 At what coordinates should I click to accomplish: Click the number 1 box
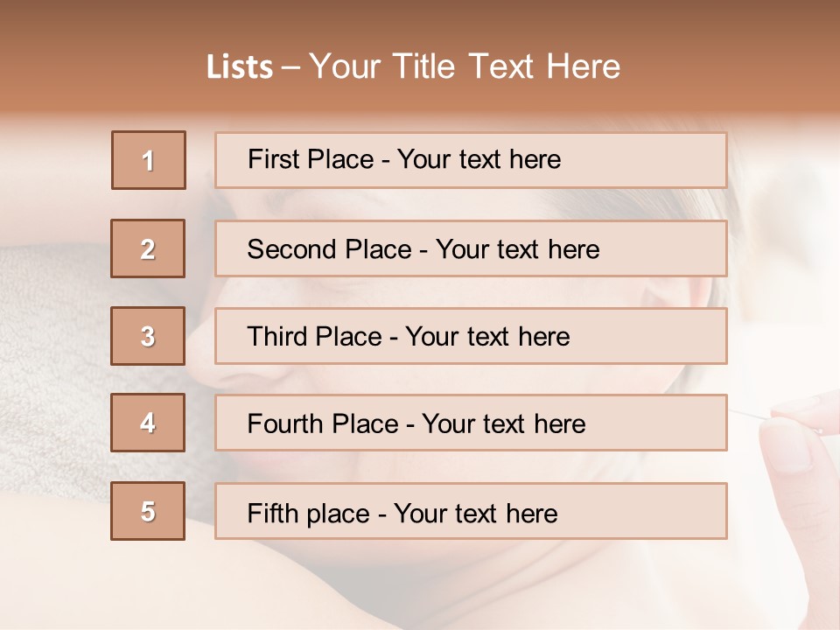coord(149,160)
